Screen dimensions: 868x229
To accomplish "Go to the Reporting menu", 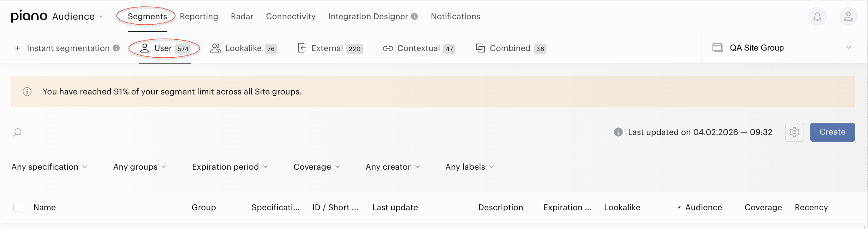I will pyautogui.click(x=199, y=16).
